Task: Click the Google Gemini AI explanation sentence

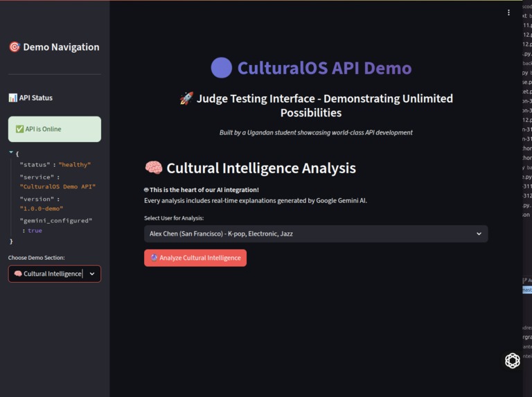Action: click(256, 200)
